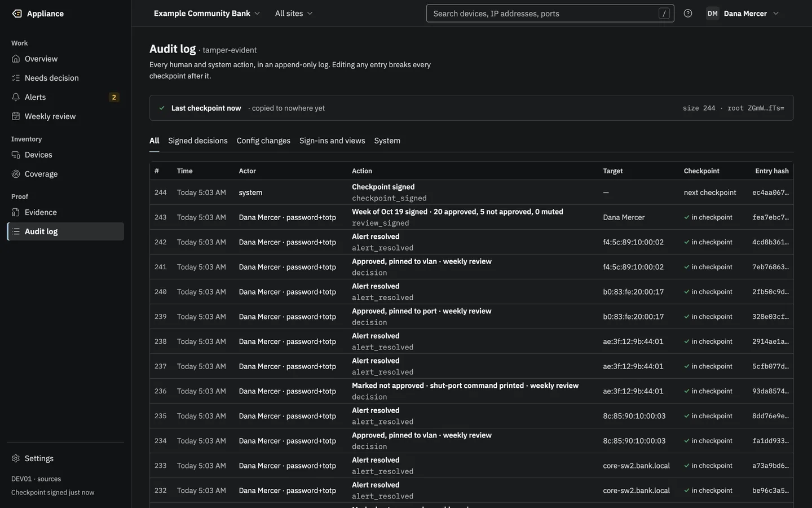Viewport: 812px width, 508px height.
Task: Open the Dana Mercer account menu
Action: tap(743, 14)
